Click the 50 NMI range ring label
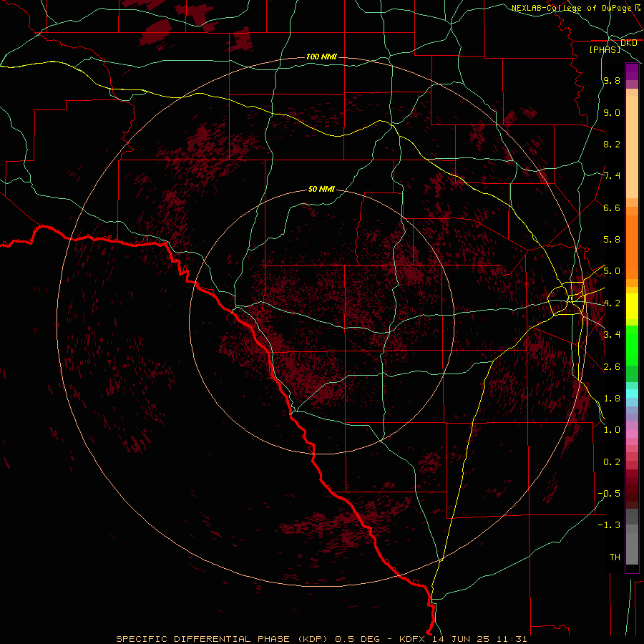Viewport: 644px width, 644px height. coord(321,189)
